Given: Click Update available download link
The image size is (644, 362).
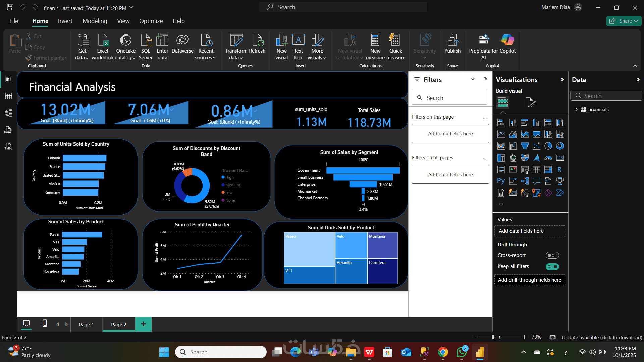Looking at the screenshot, I should pos(602,337).
